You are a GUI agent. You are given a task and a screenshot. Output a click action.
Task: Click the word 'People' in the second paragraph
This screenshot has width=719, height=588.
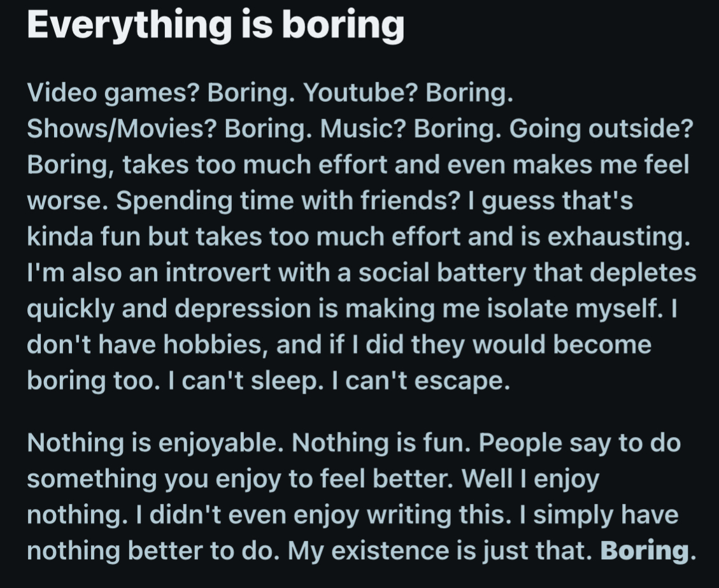click(520, 443)
